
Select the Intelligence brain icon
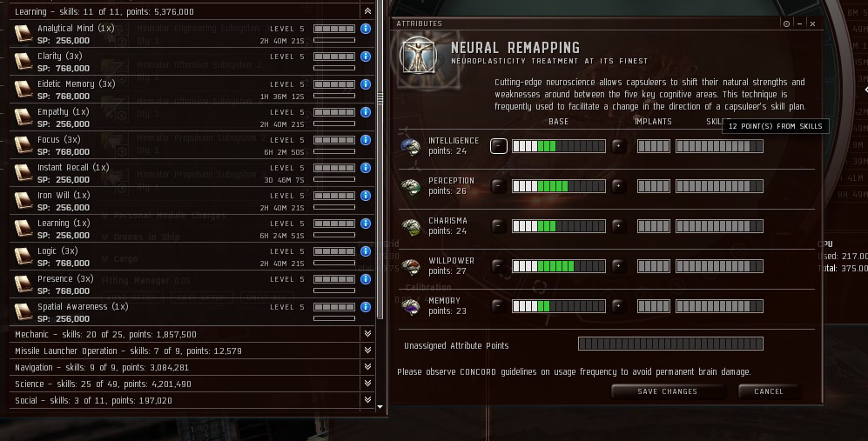[x=410, y=147]
